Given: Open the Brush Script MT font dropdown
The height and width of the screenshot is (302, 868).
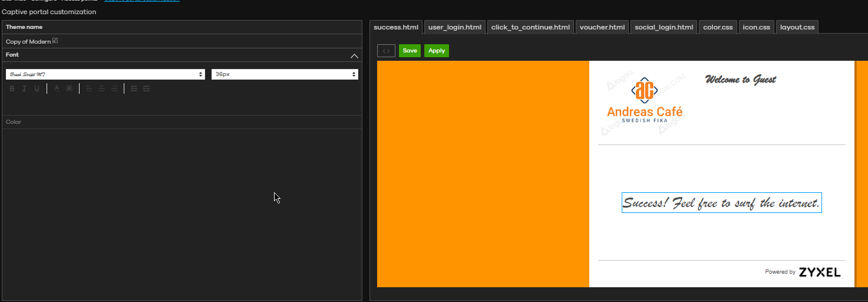Looking at the screenshot, I should [105, 74].
